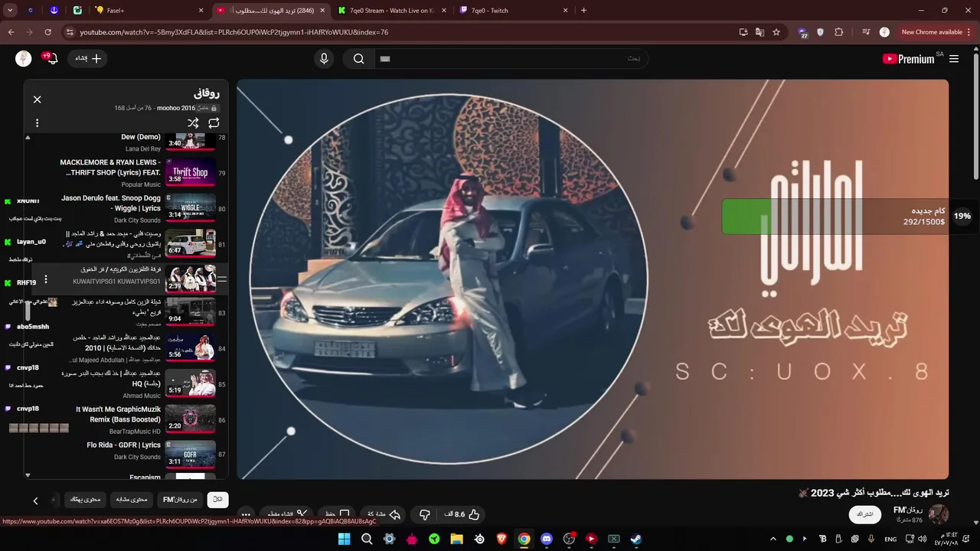Subscribe to روقان'FM channel
The height and width of the screenshot is (551, 980).
coord(864,514)
